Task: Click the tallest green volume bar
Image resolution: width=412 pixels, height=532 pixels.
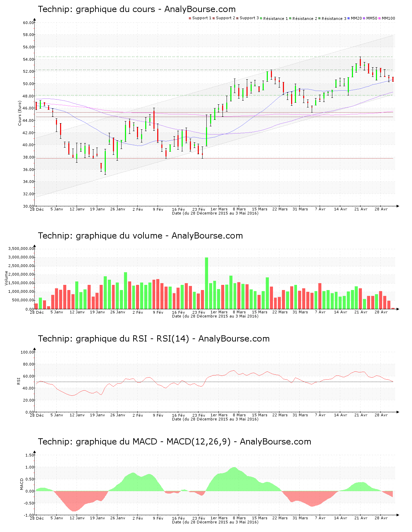Action: tap(206, 283)
